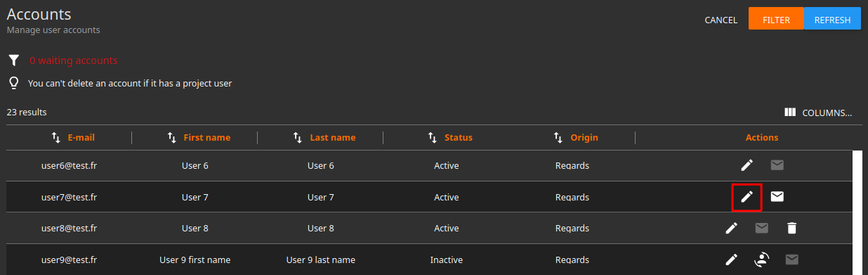The height and width of the screenshot is (275, 868).
Task: Click the filter funnel icon
Action: 13,60
